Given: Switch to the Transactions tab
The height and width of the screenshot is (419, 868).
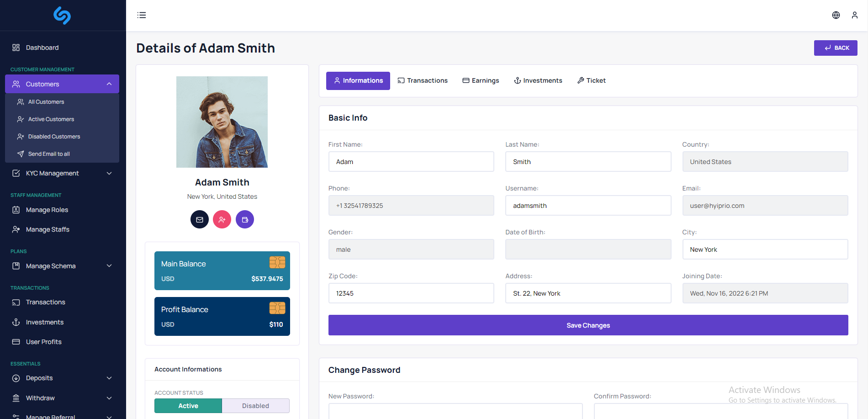Looking at the screenshot, I should click(423, 80).
